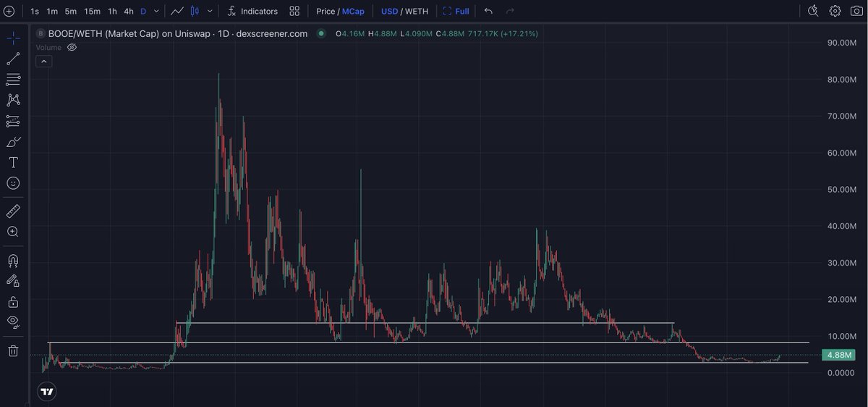Delete drawings with the trash icon
Screen dimensions: 868x407
(x=13, y=351)
